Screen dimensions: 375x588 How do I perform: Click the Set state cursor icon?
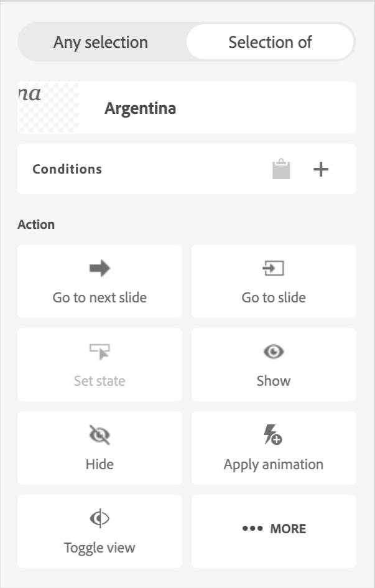tap(100, 352)
